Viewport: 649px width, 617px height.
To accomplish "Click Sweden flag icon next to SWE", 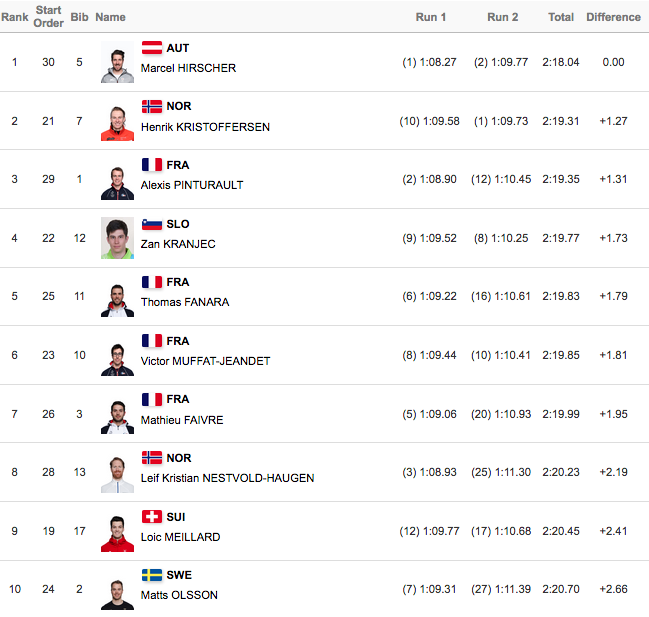I will (152, 575).
